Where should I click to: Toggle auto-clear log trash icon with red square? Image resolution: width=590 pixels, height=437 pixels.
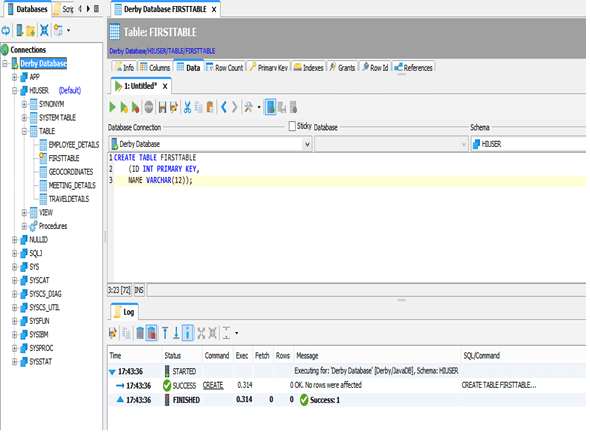151,333
